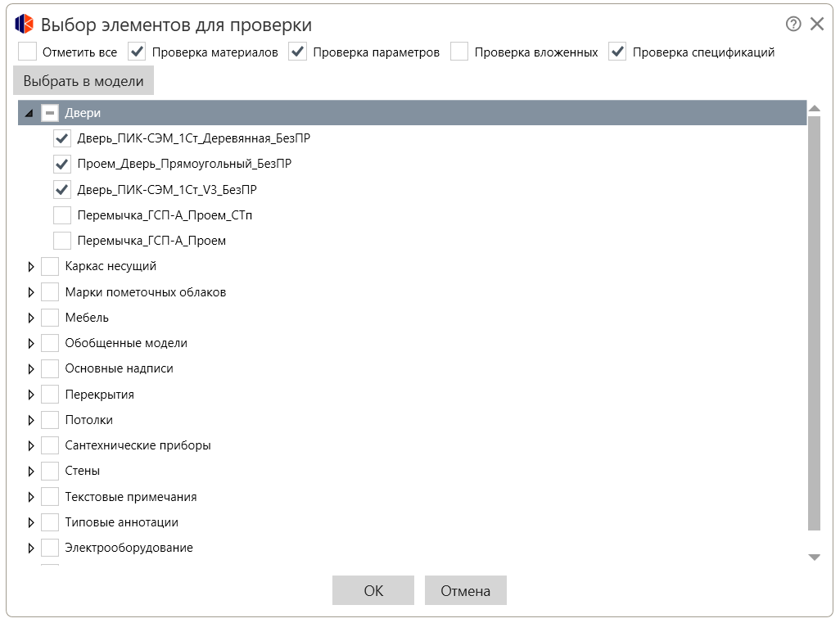840x623 pixels.
Task: Toggle 'Проверка материалов' checkbox
Action: [x=138, y=52]
